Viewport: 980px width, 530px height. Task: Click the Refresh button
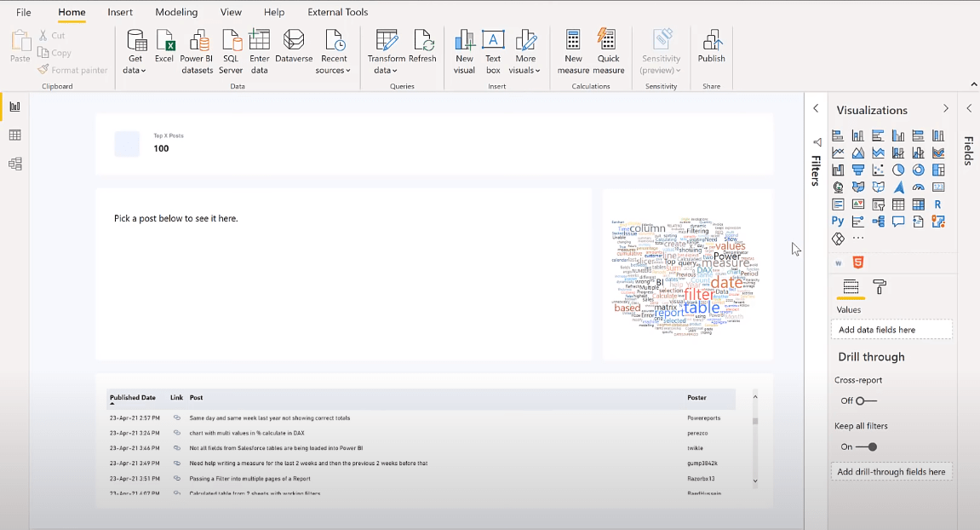click(422, 47)
